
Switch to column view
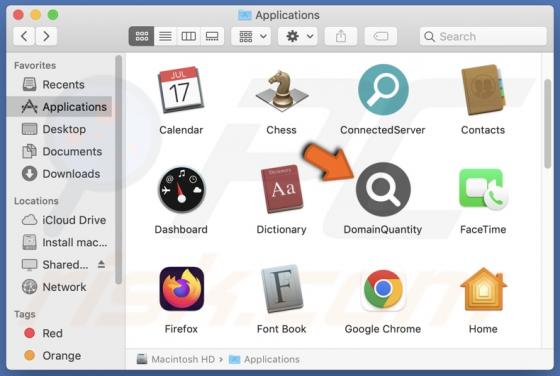click(188, 36)
